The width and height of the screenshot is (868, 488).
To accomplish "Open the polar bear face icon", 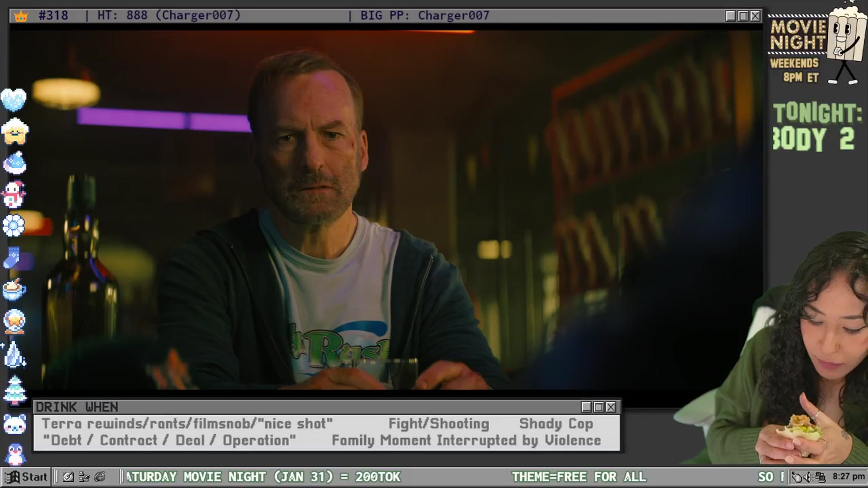I will point(14,424).
